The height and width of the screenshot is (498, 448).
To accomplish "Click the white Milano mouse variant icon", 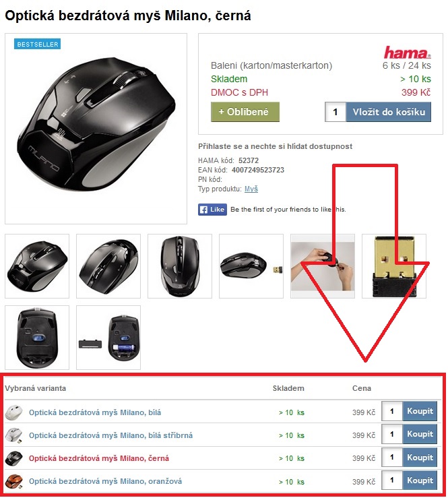I will click(13, 412).
